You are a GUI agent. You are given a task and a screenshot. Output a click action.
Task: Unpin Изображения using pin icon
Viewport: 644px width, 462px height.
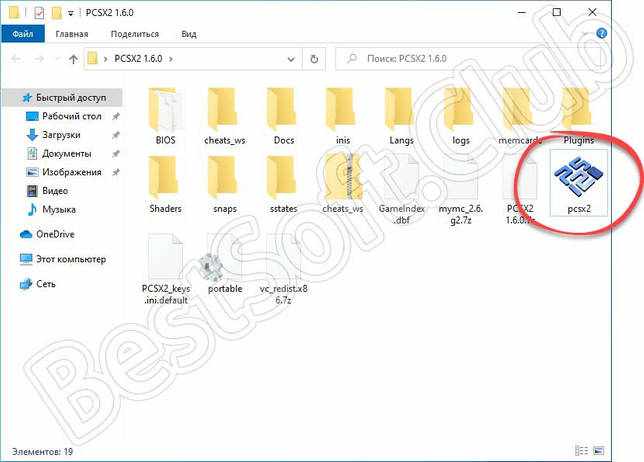point(116,172)
